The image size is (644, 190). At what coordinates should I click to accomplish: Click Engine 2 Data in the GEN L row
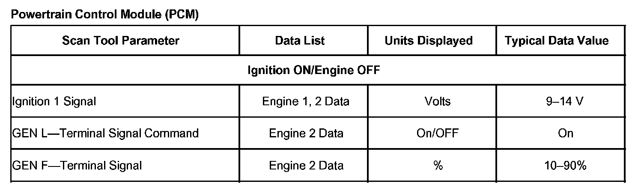tap(306, 133)
